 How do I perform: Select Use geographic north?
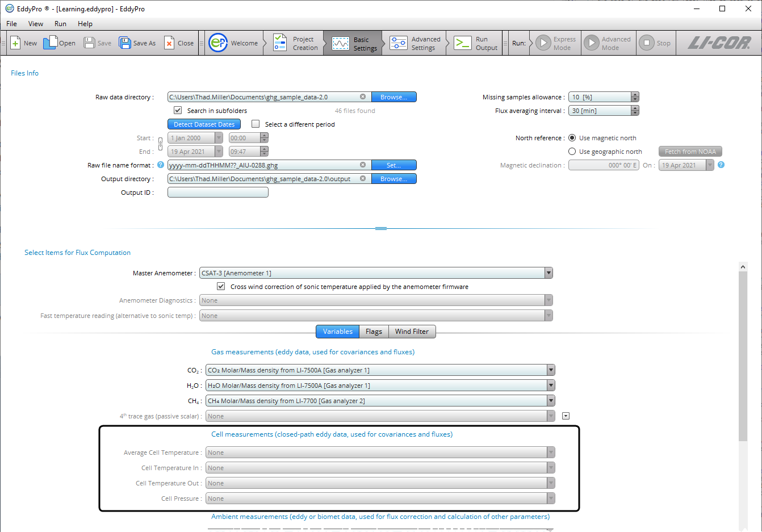click(x=572, y=152)
